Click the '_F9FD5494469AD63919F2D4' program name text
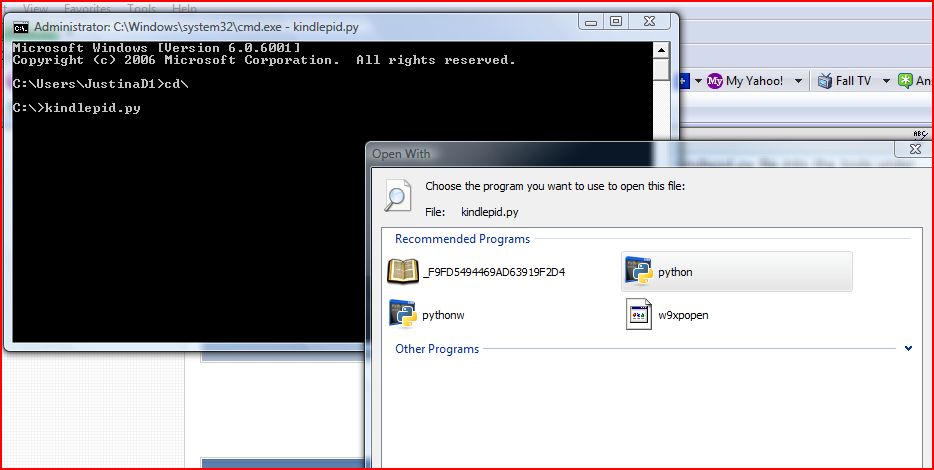The height and width of the screenshot is (470, 934). pos(494,272)
